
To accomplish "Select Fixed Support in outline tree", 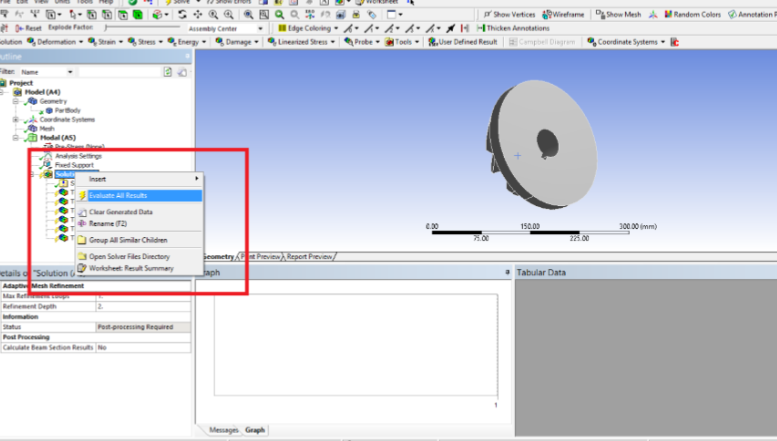I will click(x=74, y=165).
